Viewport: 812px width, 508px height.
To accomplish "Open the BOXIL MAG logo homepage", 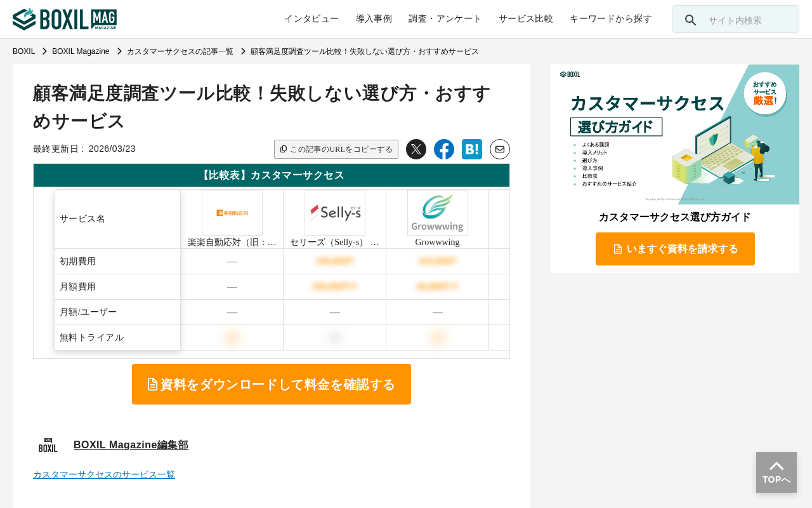I will point(65,19).
